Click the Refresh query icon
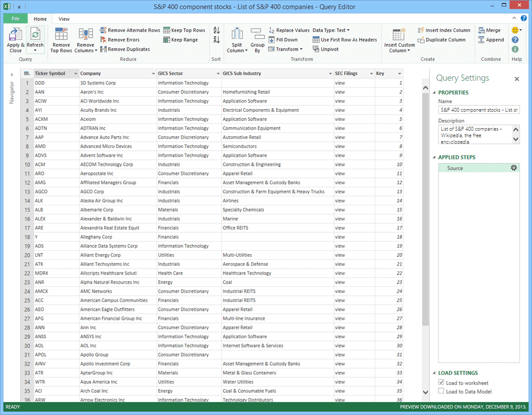This screenshot has width=532, height=415. click(x=35, y=34)
